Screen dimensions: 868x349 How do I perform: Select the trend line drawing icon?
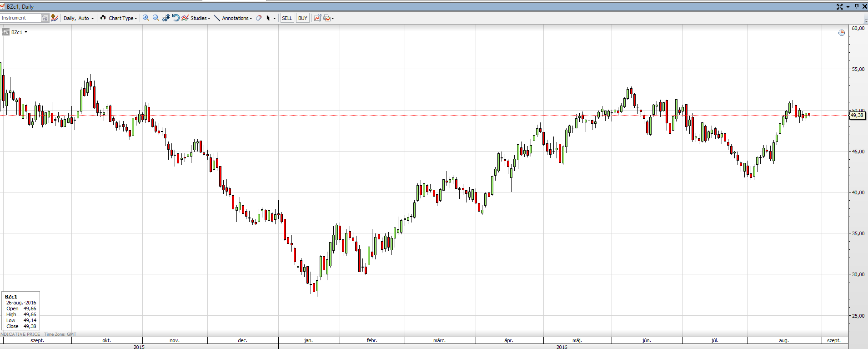pyautogui.click(x=217, y=18)
